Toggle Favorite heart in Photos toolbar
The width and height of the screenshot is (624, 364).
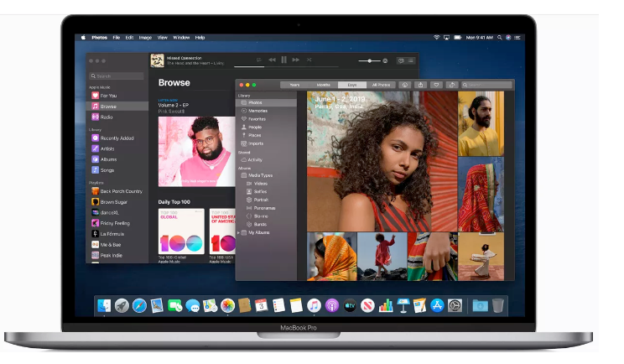(436, 85)
